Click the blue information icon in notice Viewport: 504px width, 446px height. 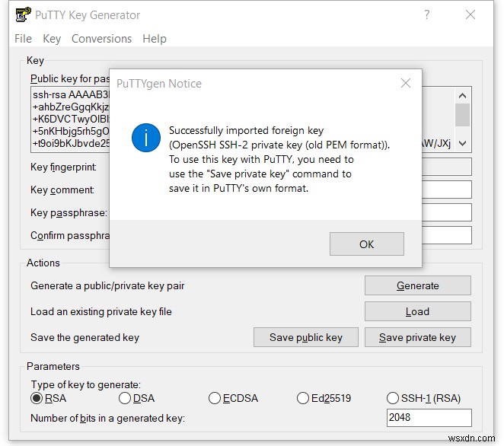[x=145, y=139]
